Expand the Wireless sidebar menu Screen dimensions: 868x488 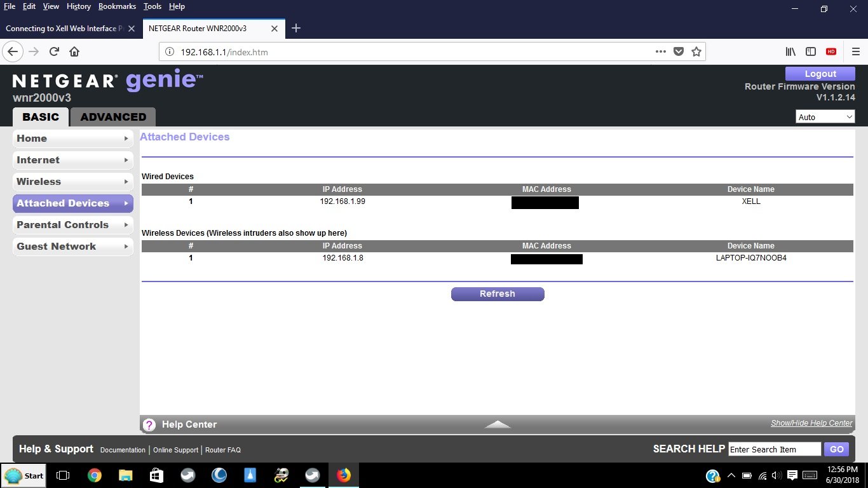coord(72,182)
